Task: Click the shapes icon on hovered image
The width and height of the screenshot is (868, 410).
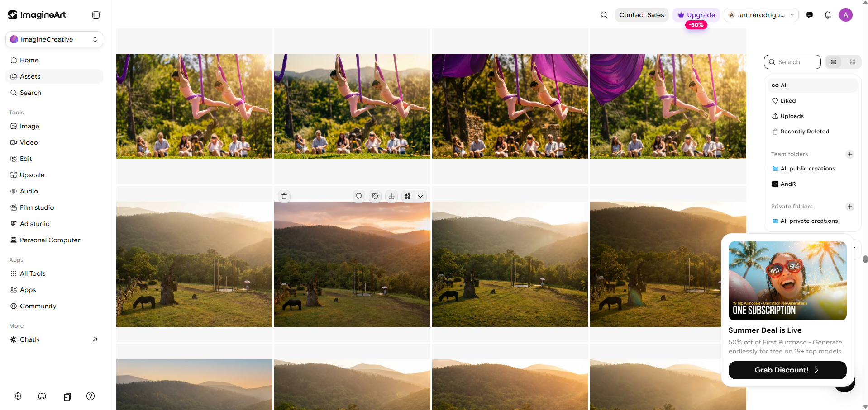Action: [408, 196]
